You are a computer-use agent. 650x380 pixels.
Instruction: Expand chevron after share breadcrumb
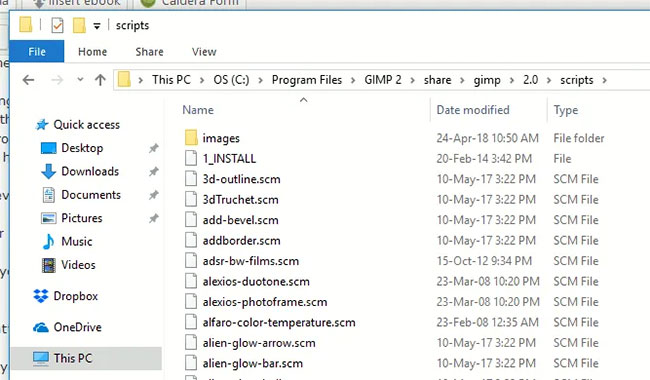462,80
